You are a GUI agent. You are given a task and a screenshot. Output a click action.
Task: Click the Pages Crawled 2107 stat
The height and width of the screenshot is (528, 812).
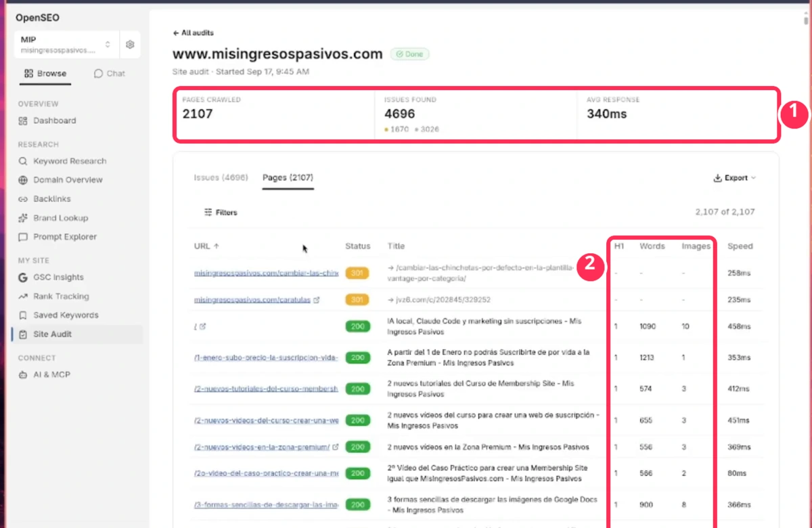coord(198,114)
